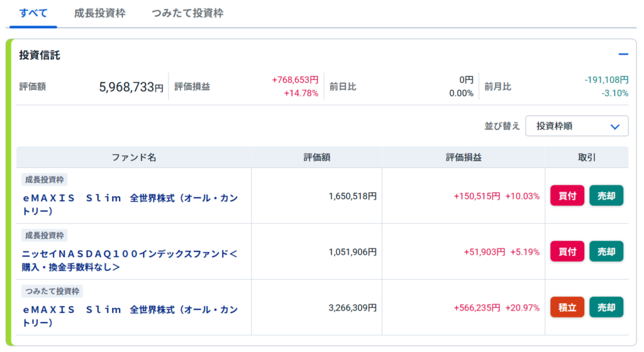The height and width of the screenshot is (352, 644).
Task: Open the つみたて投資枠 eMAXIS Slim fund link
Action: pos(130,316)
